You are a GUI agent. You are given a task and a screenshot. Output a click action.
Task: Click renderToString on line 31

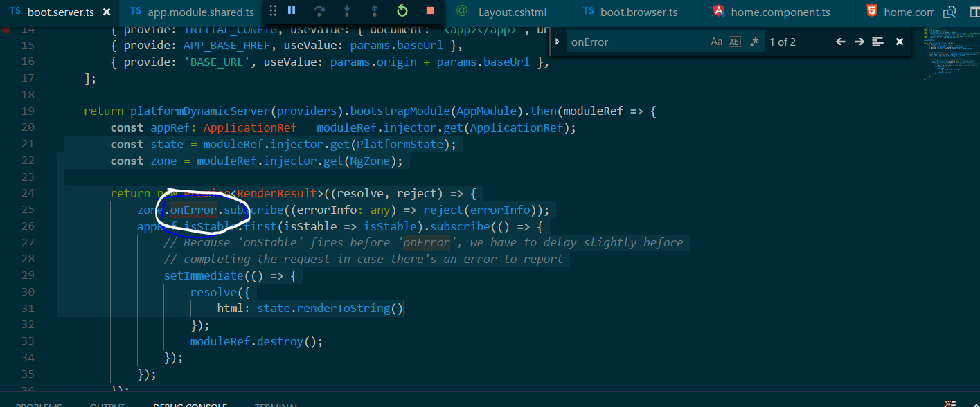pos(343,309)
